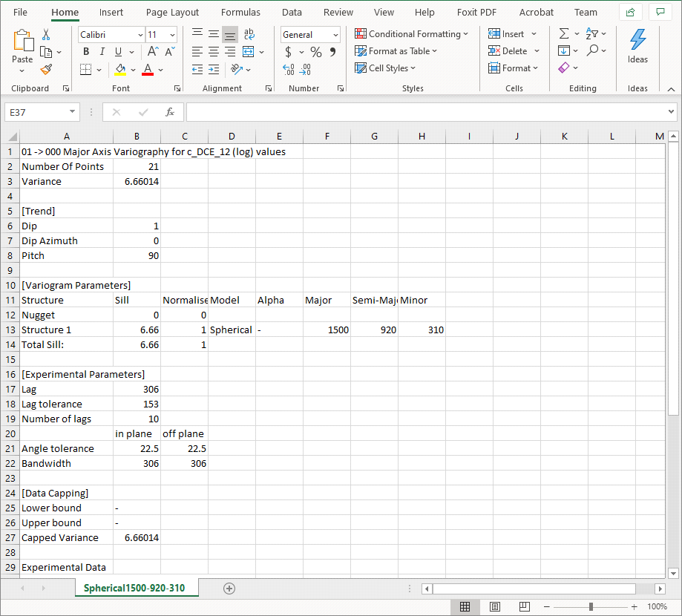Apply Percent Style number format

click(x=316, y=52)
